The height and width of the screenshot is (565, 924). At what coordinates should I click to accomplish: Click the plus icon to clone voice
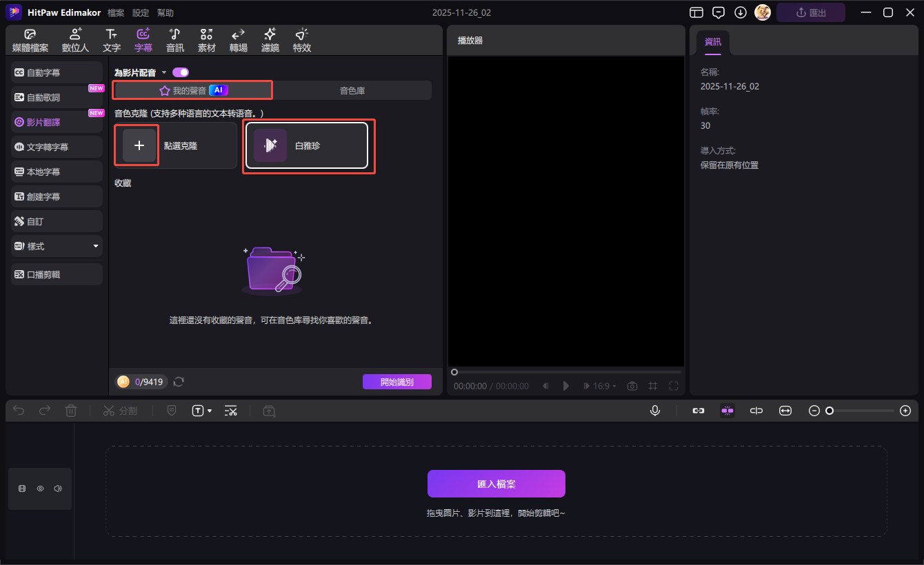tap(139, 145)
